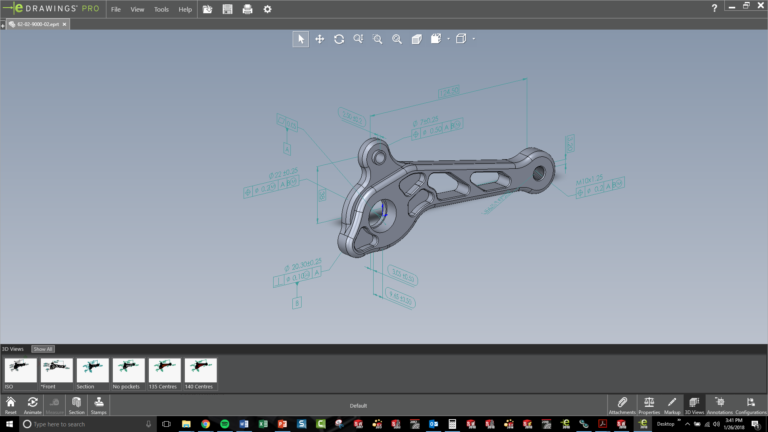Expand the view orientation cube dropdown arrow
The width and height of the screenshot is (768, 432).
(x=474, y=39)
